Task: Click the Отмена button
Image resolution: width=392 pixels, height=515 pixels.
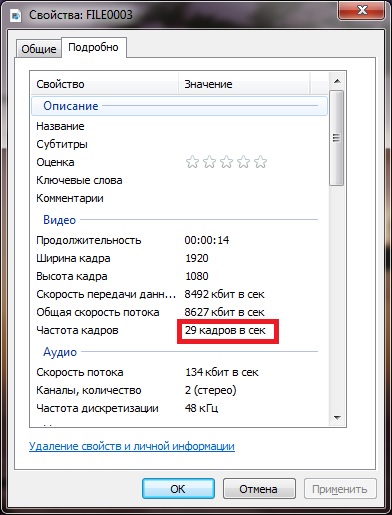Action: 259,489
